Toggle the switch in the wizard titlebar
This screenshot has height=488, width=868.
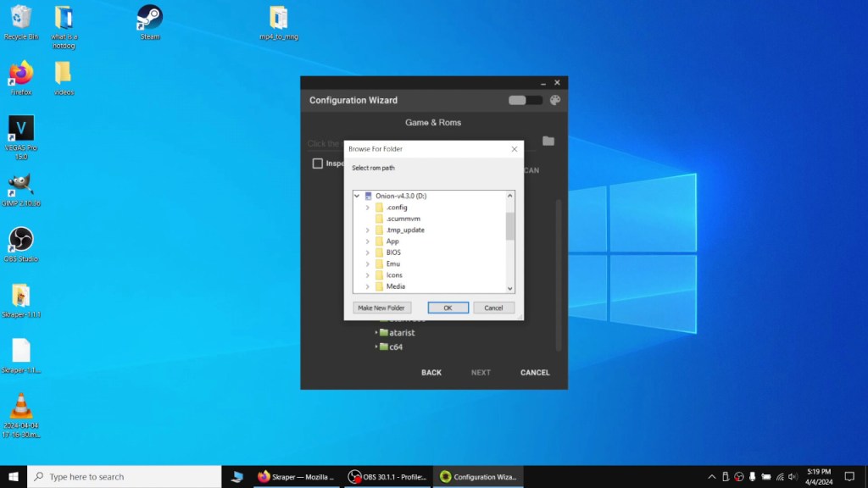tap(525, 99)
